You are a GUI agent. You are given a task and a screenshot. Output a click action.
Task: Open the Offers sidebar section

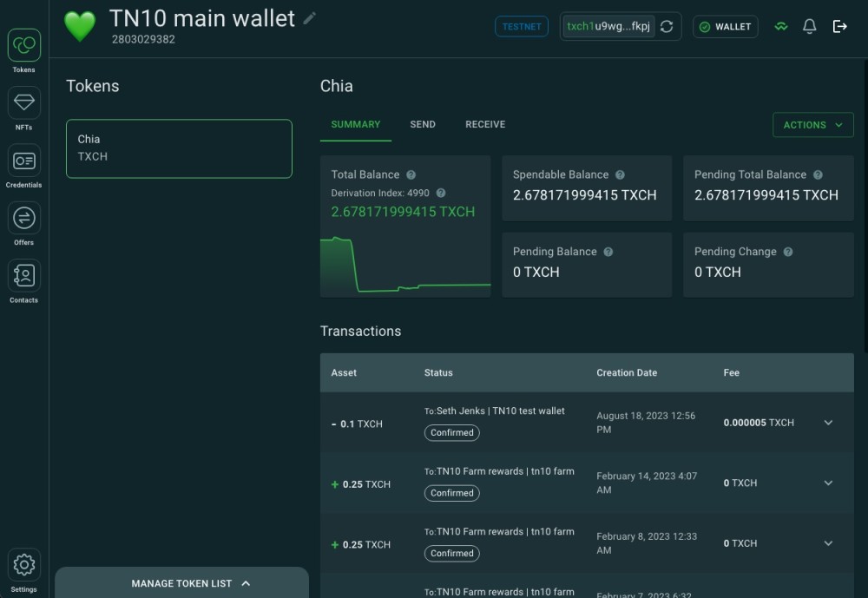[x=23, y=218]
